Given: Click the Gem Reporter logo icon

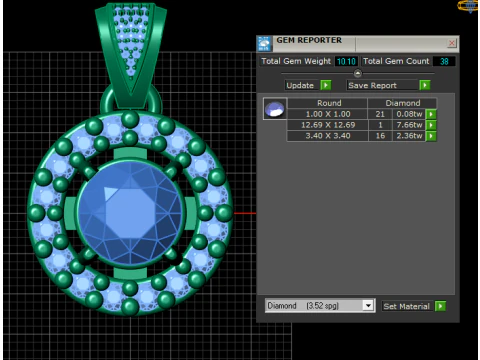Looking at the screenshot, I should pos(264,44).
